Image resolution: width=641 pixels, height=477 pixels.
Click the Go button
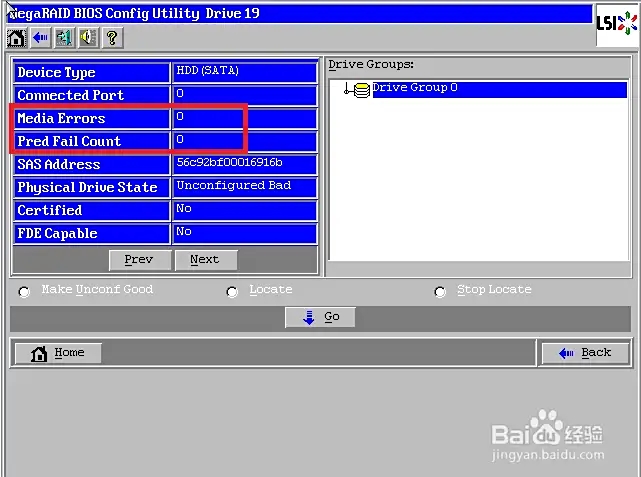point(320,317)
